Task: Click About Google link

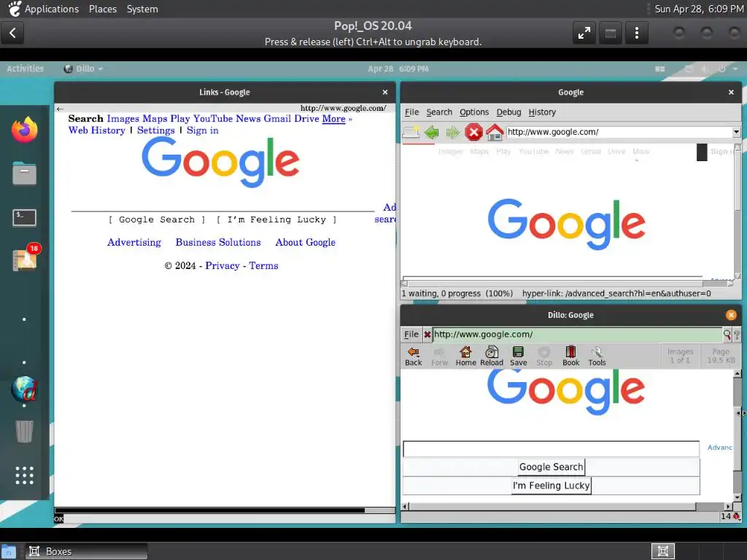Action: (x=306, y=242)
